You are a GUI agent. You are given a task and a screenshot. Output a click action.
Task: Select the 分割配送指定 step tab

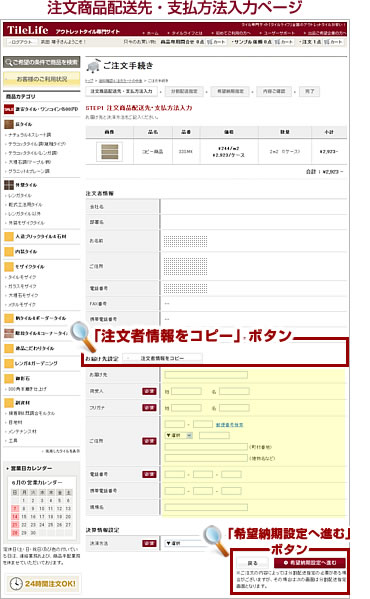[184, 91]
